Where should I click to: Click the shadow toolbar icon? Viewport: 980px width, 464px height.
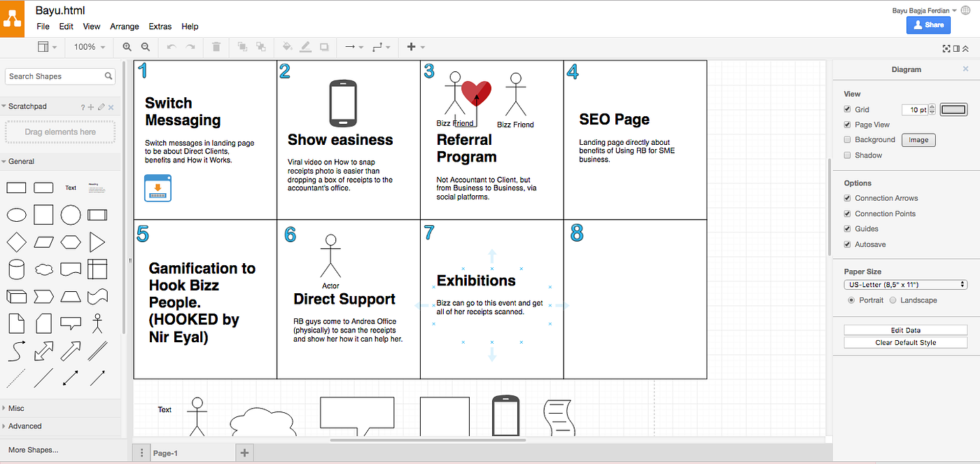(324, 47)
